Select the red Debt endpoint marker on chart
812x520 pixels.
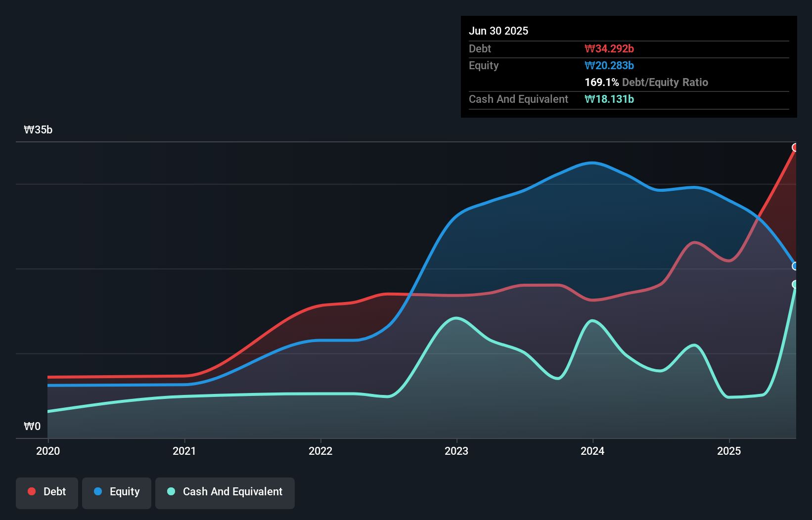(x=795, y=147)
